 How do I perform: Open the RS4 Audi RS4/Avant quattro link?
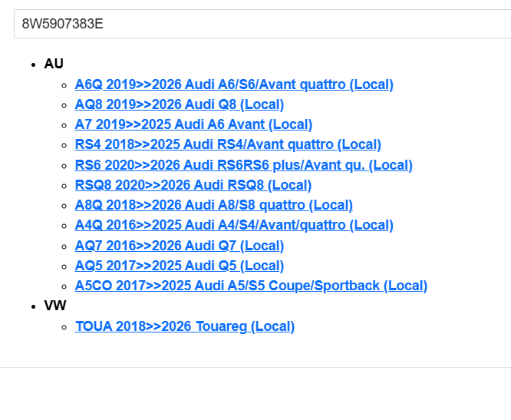coord(228,144)
